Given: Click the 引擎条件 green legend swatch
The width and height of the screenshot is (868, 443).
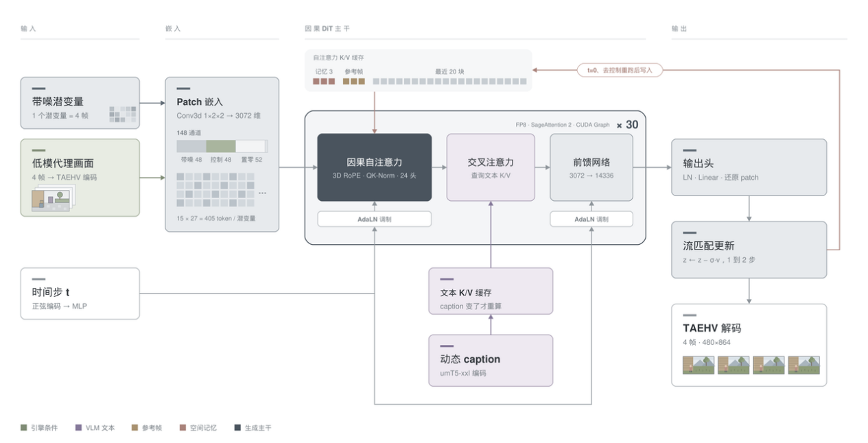Looking at the screenshot, I should pos(24,428).
